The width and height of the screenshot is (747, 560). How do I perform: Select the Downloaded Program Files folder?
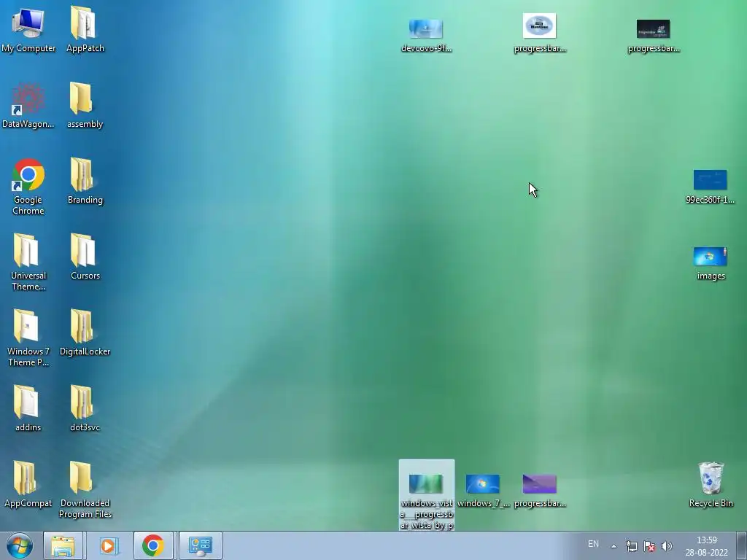tap(85, 489)
